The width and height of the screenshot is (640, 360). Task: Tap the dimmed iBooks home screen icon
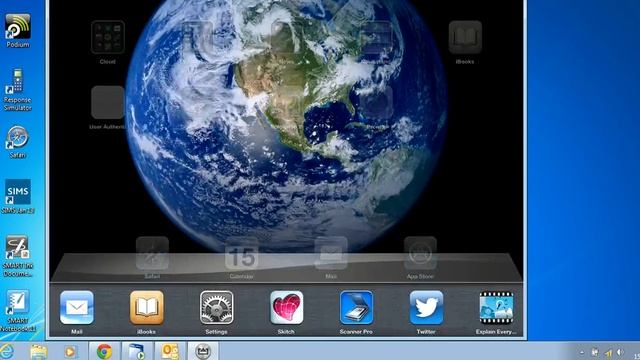click(465, 37)
